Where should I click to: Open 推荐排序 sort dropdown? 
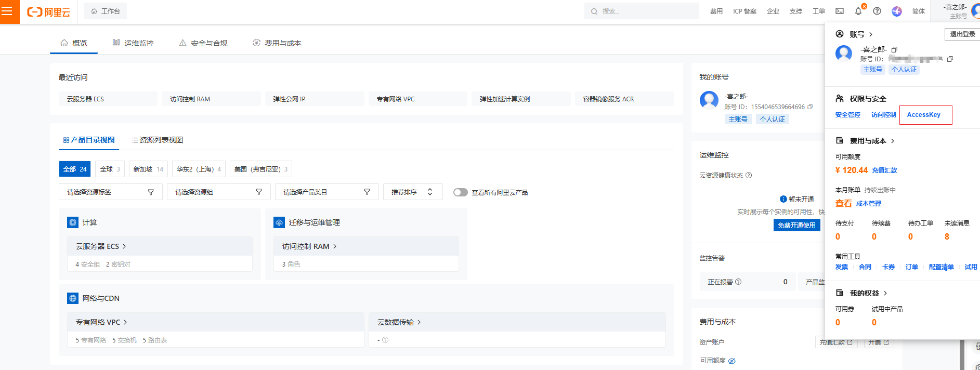413,192
